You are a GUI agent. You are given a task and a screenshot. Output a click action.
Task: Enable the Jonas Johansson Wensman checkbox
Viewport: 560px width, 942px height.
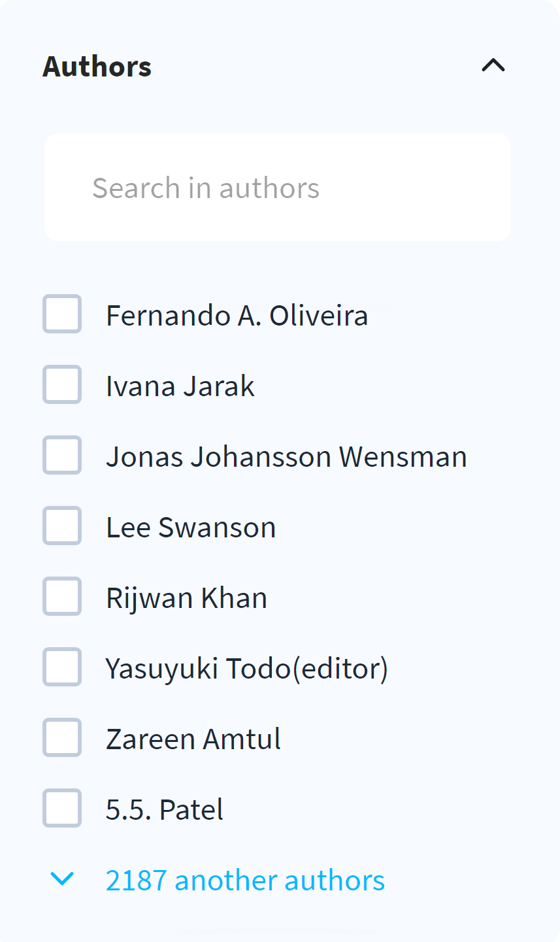coord(62,456)
